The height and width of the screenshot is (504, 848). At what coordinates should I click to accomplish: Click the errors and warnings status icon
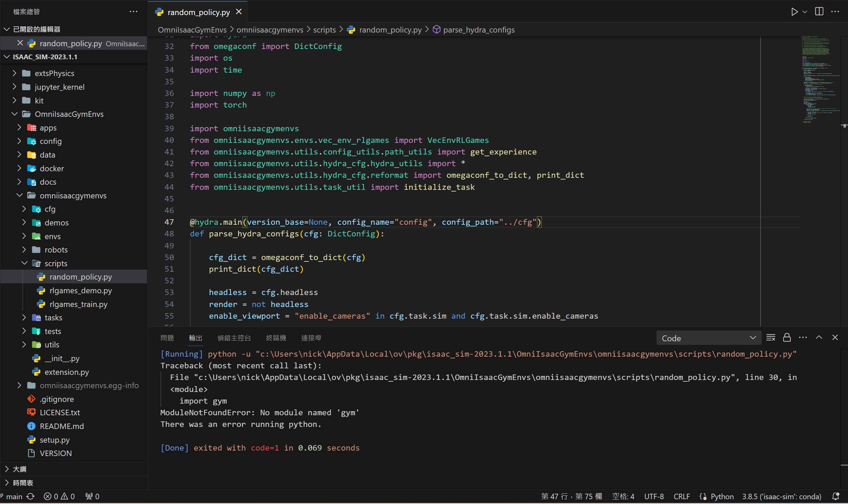pyautogui.click(x=59, y=496)
